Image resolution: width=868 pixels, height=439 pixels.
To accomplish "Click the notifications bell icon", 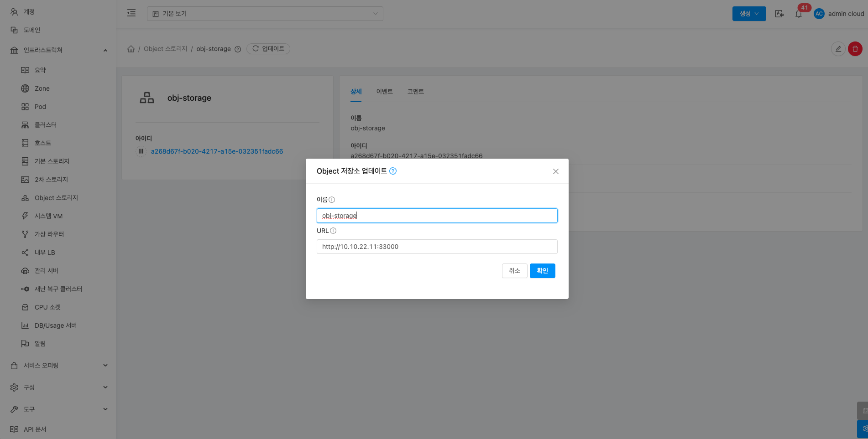I will [x=798, y=14].
